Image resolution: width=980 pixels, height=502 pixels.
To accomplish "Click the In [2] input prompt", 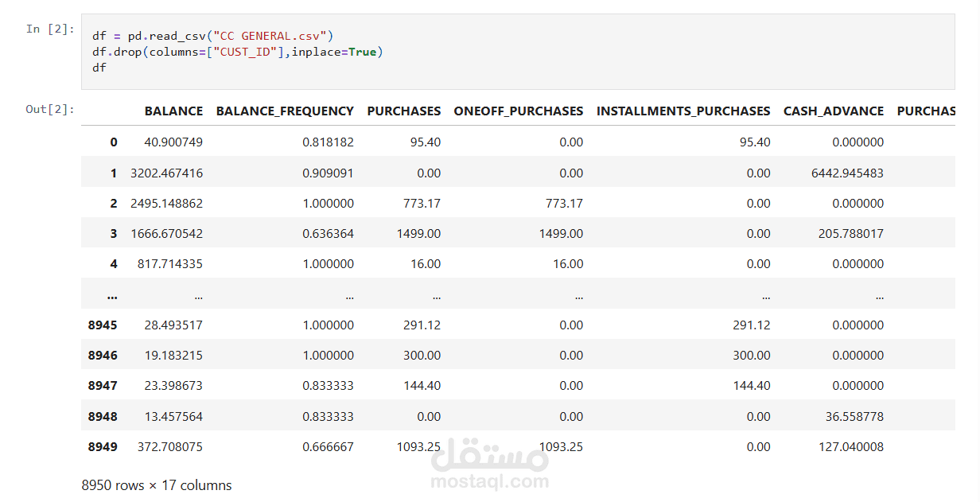I will point(49,29).
